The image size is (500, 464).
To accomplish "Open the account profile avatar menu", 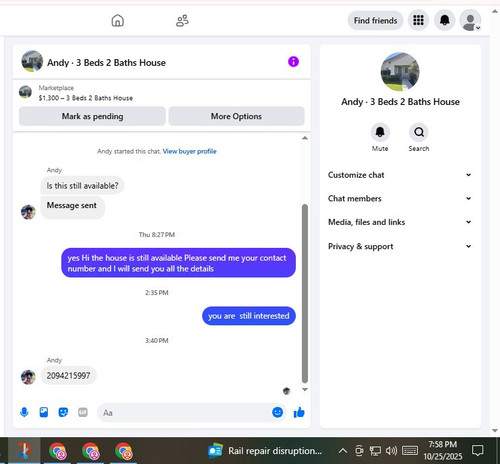I will pyautogui.click(x=470, y=20).
